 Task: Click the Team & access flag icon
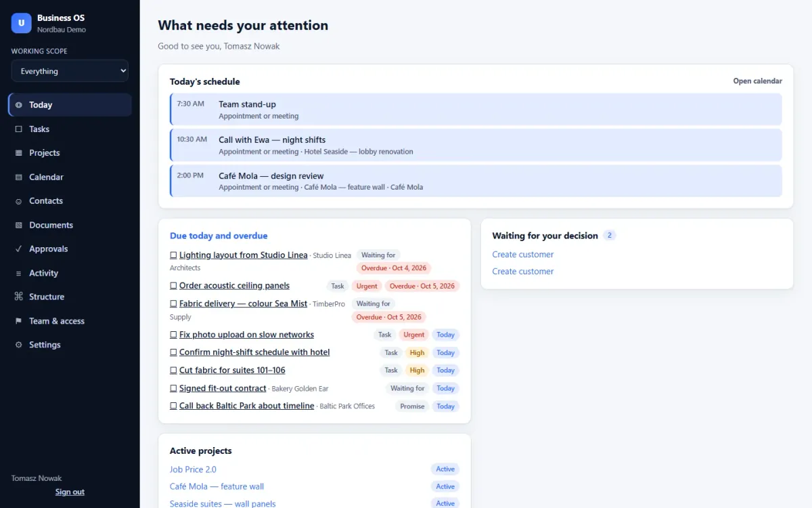[18, 321]
